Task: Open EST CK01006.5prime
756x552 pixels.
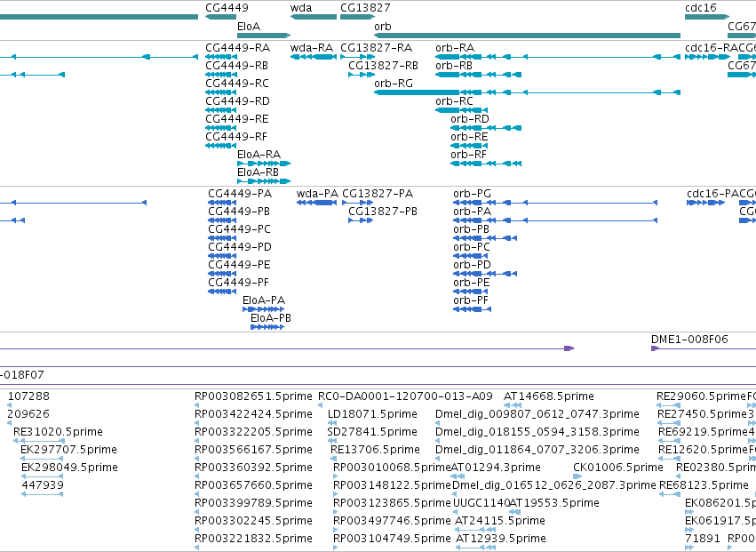Action: 577,476
